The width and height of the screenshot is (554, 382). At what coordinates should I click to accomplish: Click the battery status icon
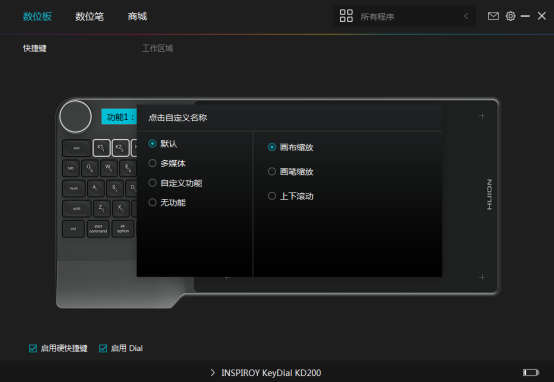pyautogui.click(x=531, y=372)
